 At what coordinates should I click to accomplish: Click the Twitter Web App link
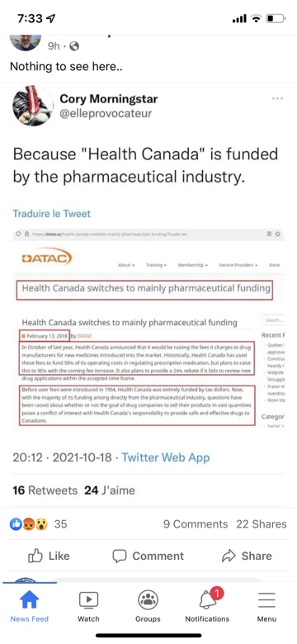coord(166,457)
